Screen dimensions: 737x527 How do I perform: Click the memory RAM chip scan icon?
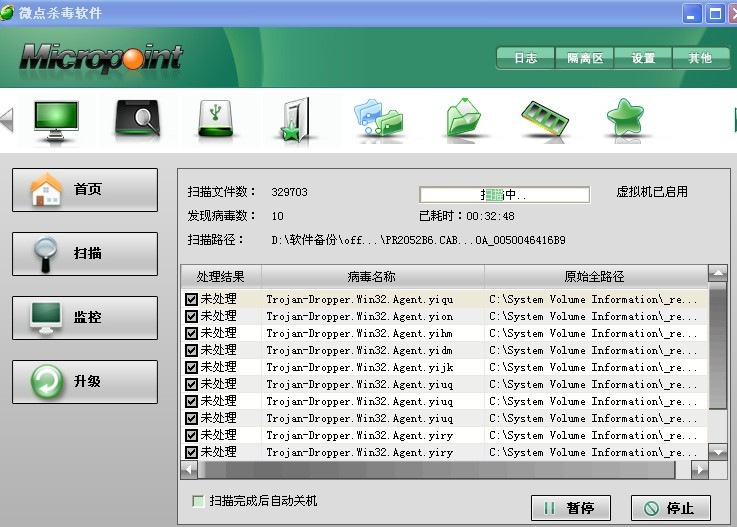(x=545, y=119)
